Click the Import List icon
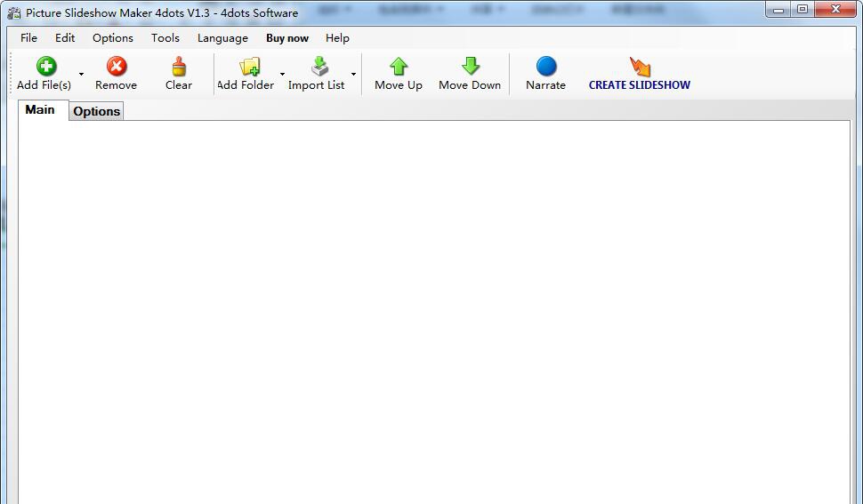The width and height of the screenshot is (863, 504). pos(319,67)
